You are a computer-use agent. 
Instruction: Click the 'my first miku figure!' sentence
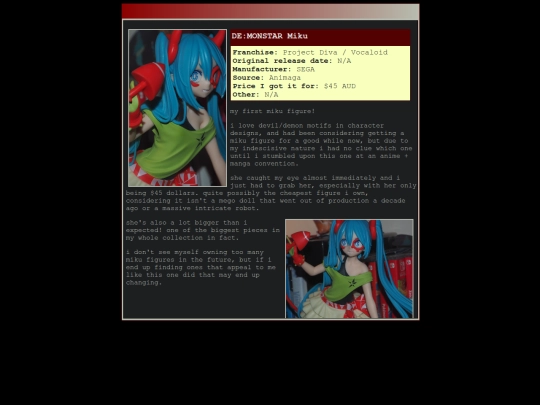click(x=272, y=111)
